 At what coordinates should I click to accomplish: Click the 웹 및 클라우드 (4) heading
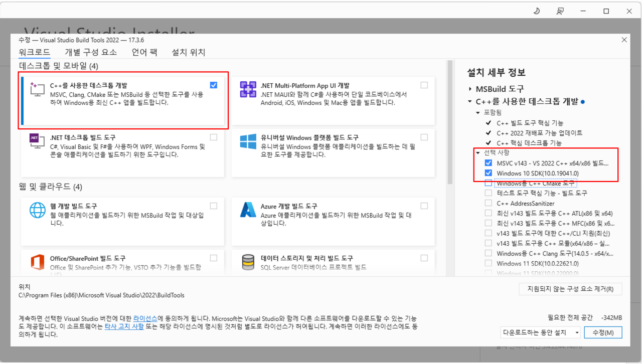click(50, 187)
